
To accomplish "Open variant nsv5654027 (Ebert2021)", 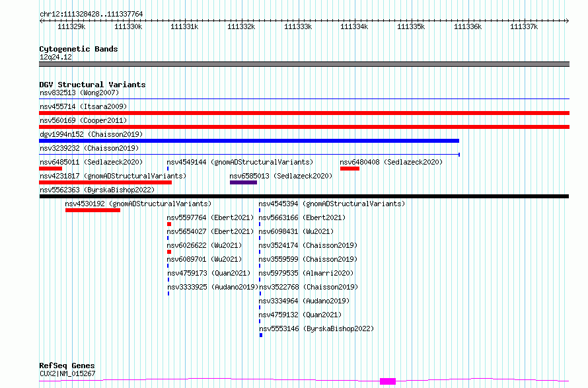I will pos(210,231).
